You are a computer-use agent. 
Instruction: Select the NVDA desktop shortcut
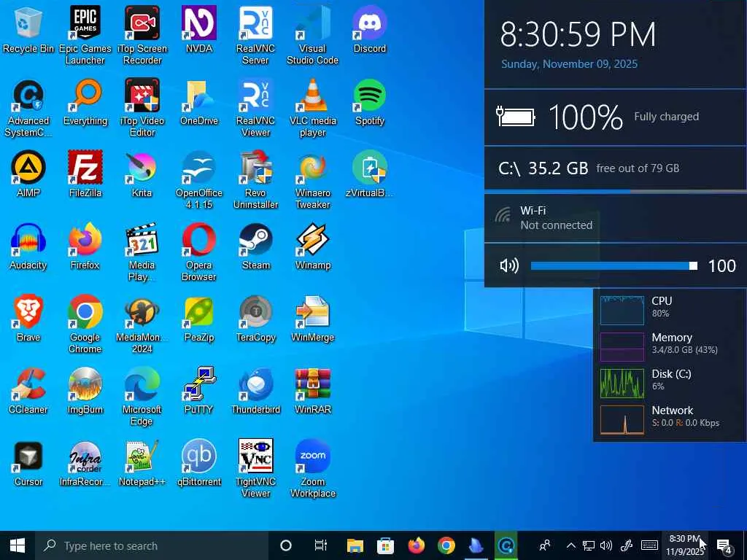tap(199, 30)
